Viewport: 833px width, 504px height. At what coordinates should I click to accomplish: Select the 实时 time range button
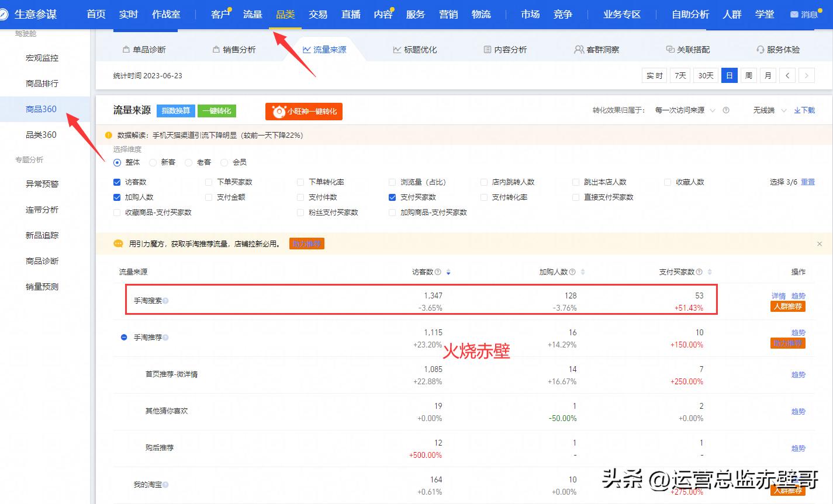point(655,75)
